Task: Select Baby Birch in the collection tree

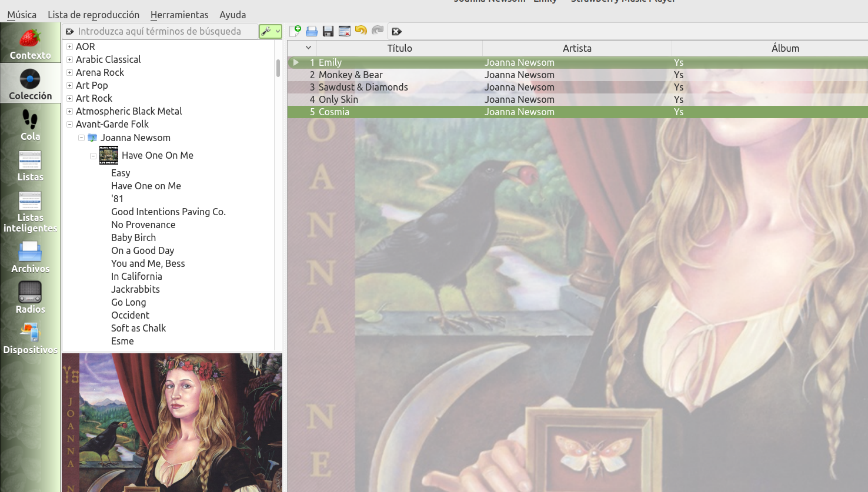Action: tap(133, 237)
